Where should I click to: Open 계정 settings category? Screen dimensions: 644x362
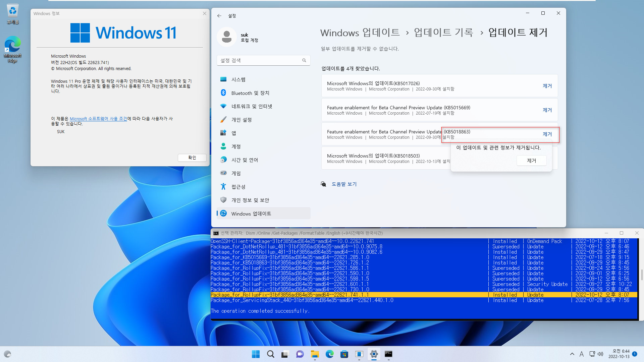pos(264,146)
